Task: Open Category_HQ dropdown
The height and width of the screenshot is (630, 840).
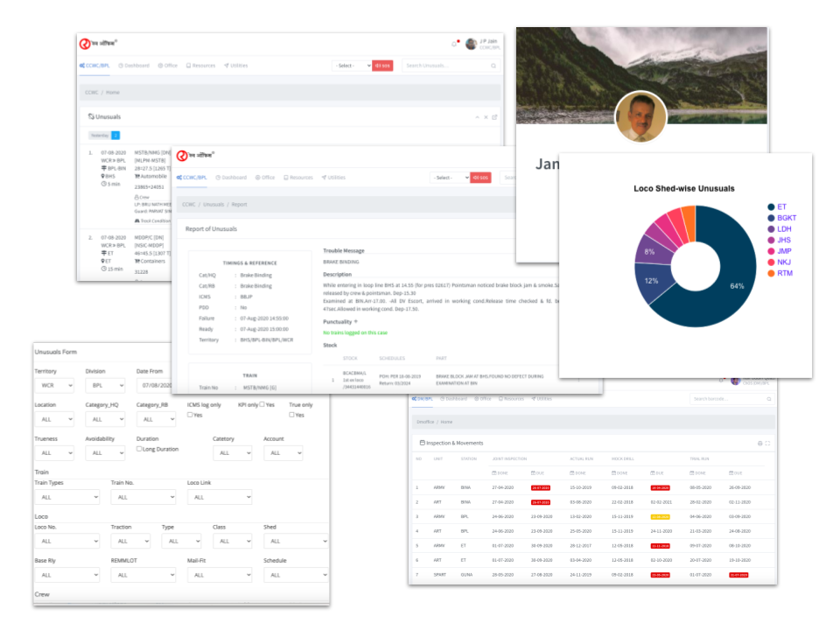Action: (x=105, y=419)
